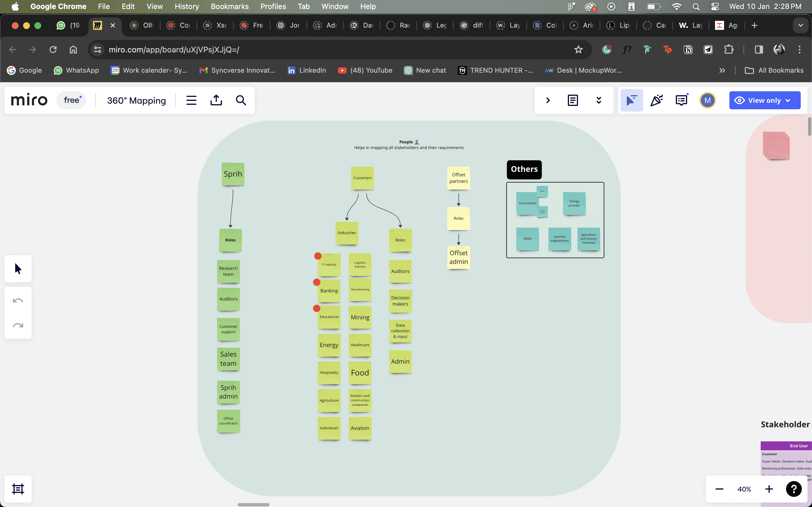Expand more apps double-chevron
Viewport: 812px width, 507px height.
click(x=599, y=100)
